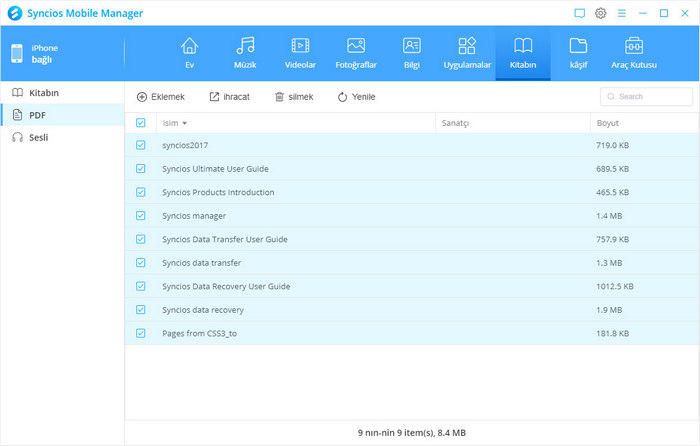Uncheck Syncios Data Recovery User Guide checkbox
The height and width of the screenshot is (446, 700).
141,286
